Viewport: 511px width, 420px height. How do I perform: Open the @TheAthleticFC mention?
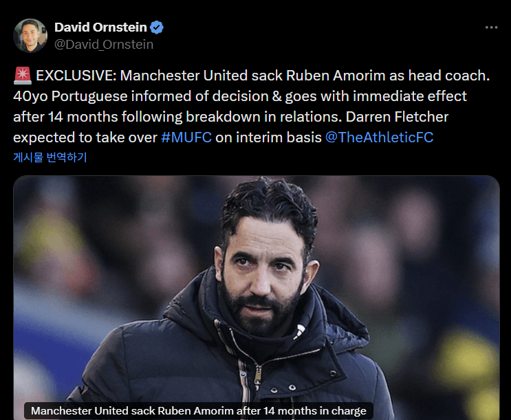coord(380,137)
